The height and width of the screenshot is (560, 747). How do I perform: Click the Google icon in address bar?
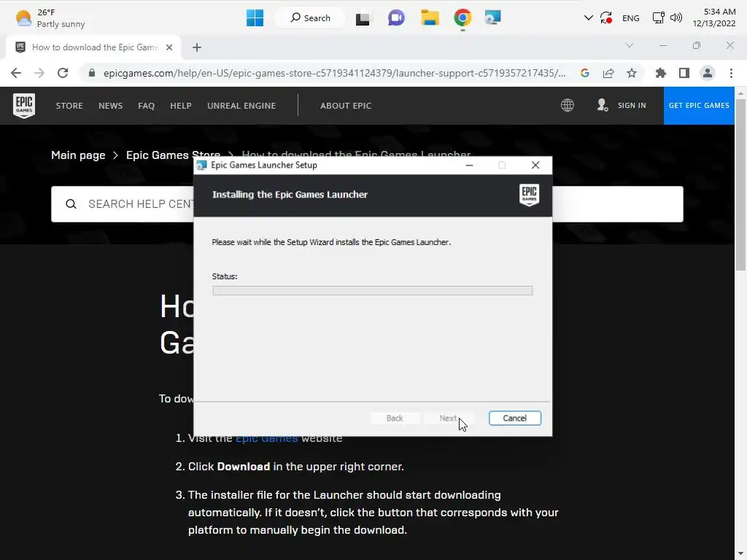(585, 73)
